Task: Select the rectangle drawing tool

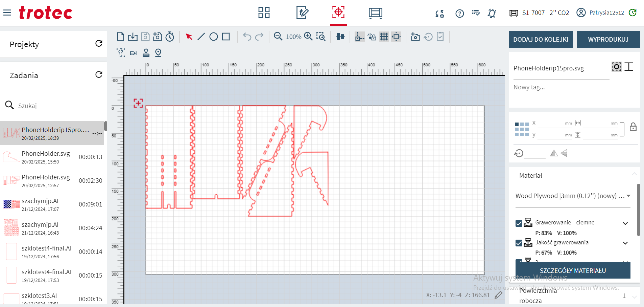Action: [226, 37]
